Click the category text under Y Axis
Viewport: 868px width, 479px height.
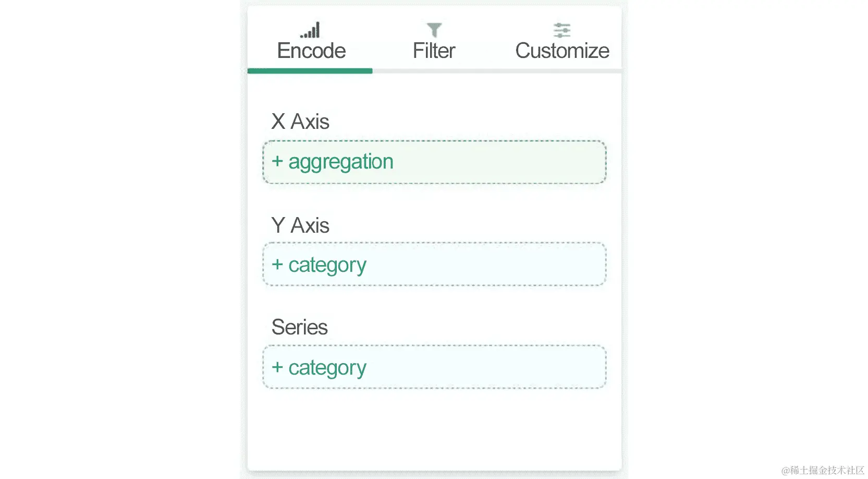tap(327, 265)
